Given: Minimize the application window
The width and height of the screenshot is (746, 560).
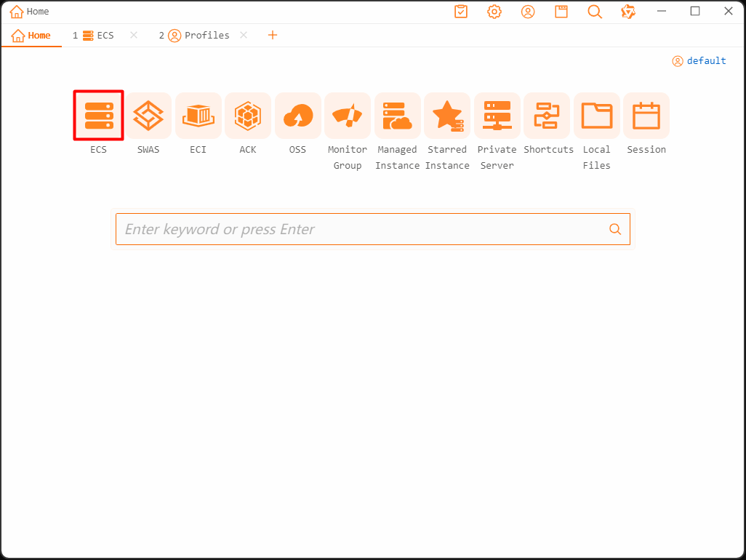Looking at the screenshot, I should pos(662,11).
